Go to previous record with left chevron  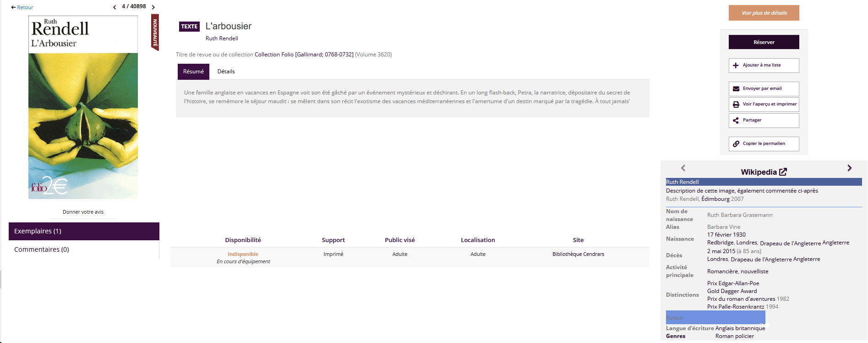(x=115, y=7)
